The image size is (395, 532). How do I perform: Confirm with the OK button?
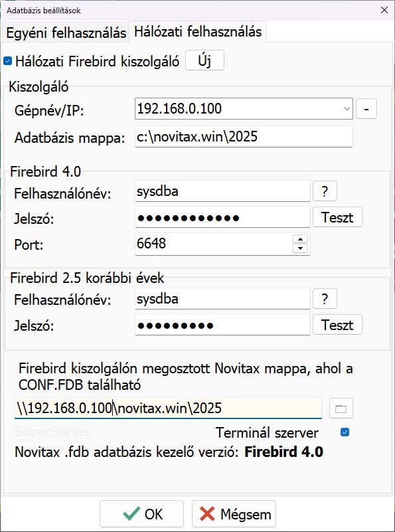coord(141,514)
